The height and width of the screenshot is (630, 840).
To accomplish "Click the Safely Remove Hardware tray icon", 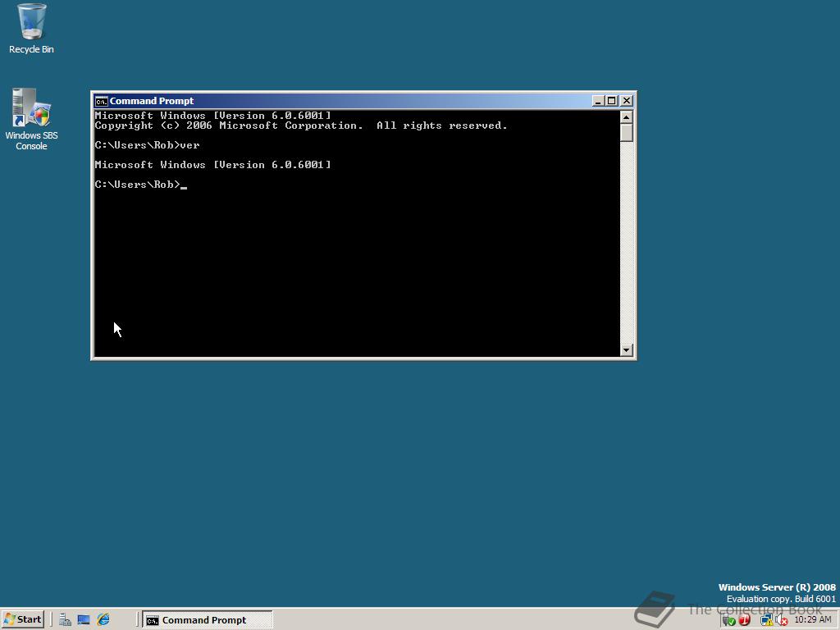I will click(x=728, y=620).
